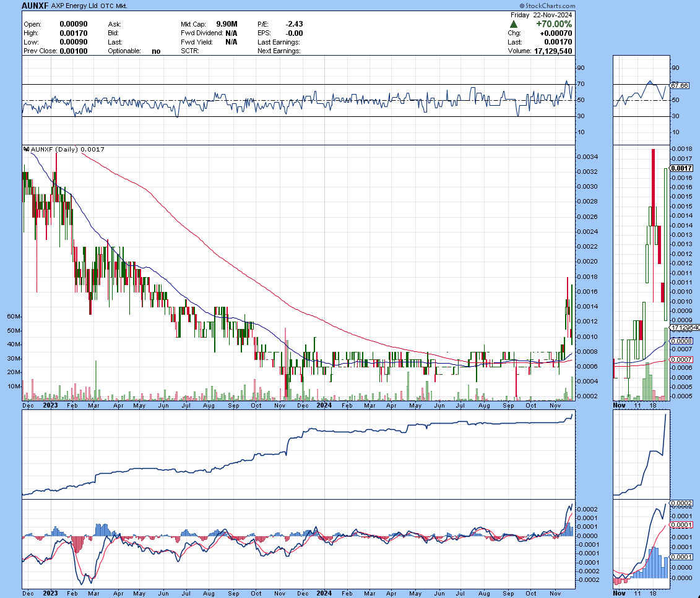The height and width of the screenshot is (598, 700).
Task: Select the date Friday 22-Nov-2024
Action: coord(541,15)
